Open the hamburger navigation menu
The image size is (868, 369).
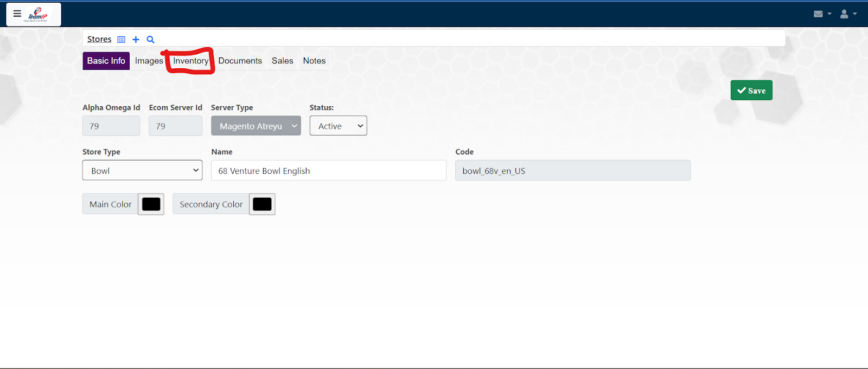pos(17,14)
